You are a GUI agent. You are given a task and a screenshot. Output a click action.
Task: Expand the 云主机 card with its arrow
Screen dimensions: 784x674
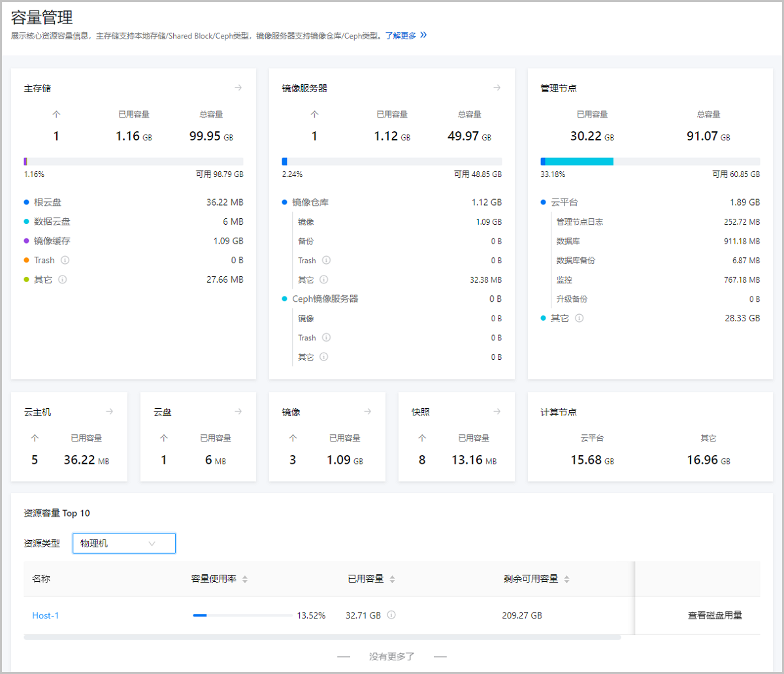click(110, 411)
